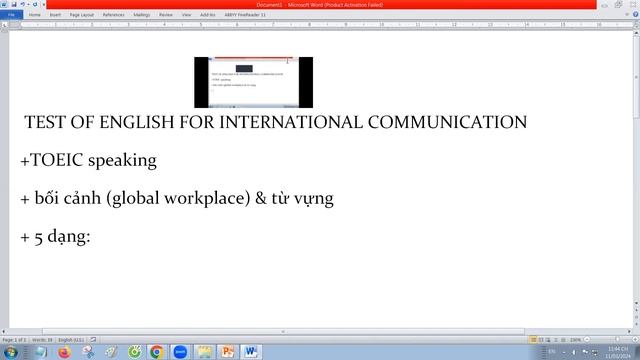The height and width of the screenshot is (360, 640).
Task: Click the vertical scrollbar thumb
Action: point(636,77)
